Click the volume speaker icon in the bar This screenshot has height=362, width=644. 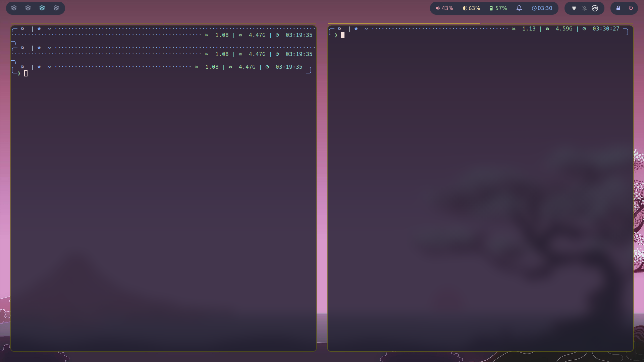coord(438,8)
